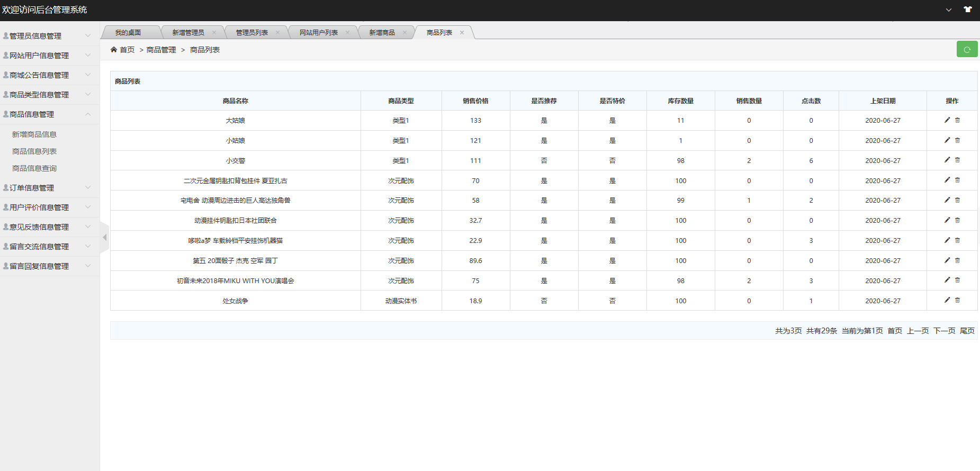
Task: Edit the 动漫挂件钥匙扣 product row
Action: click(x=947, y=220)
